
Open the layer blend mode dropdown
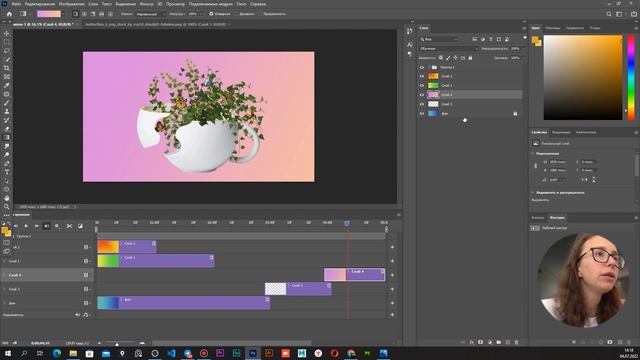coord(448,49)
